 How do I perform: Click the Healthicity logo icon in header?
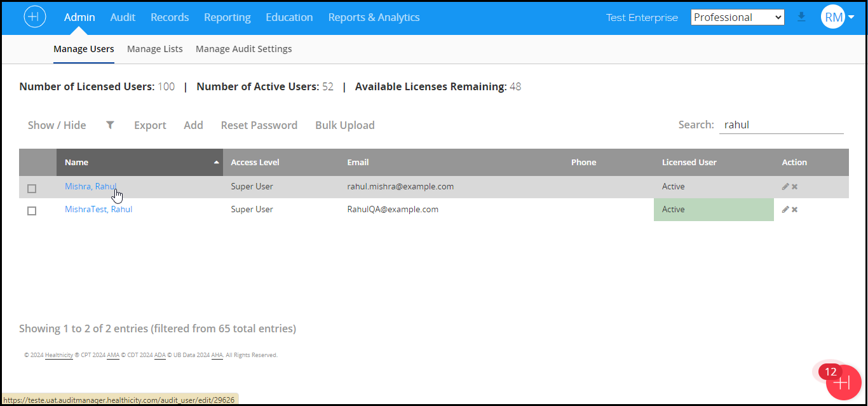34,17
